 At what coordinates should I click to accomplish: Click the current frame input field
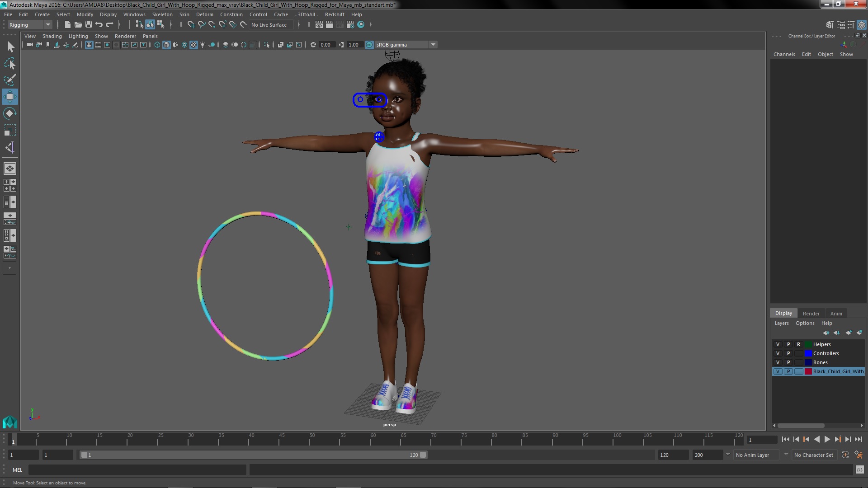pyautogui.click(x=762, y=440)
